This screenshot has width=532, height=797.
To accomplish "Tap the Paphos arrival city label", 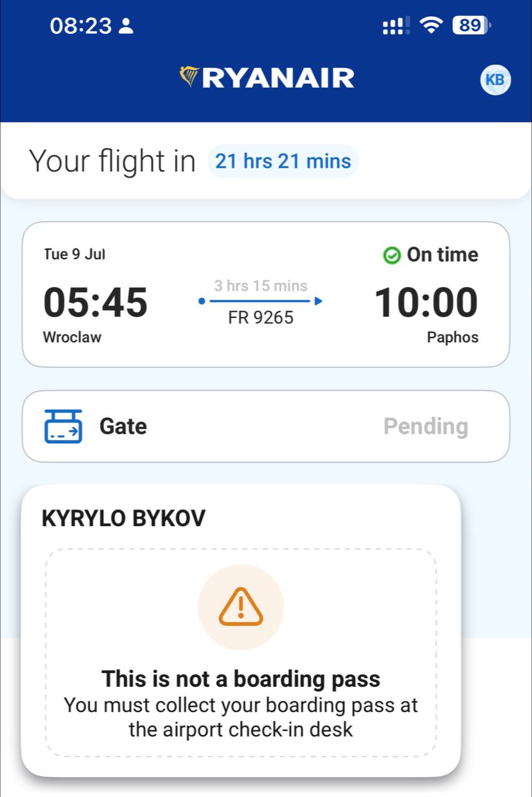I will 452,337.
